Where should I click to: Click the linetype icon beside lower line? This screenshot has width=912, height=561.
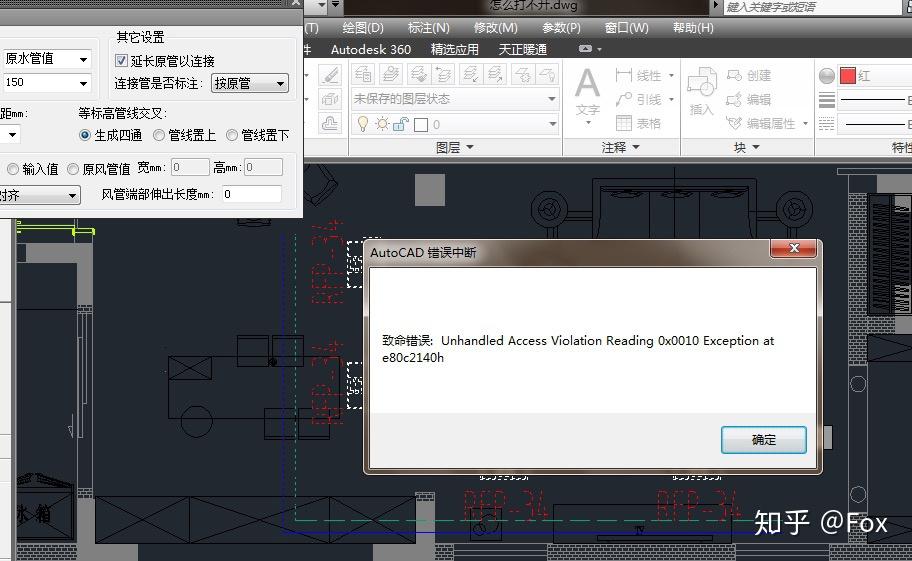point(826,124)
